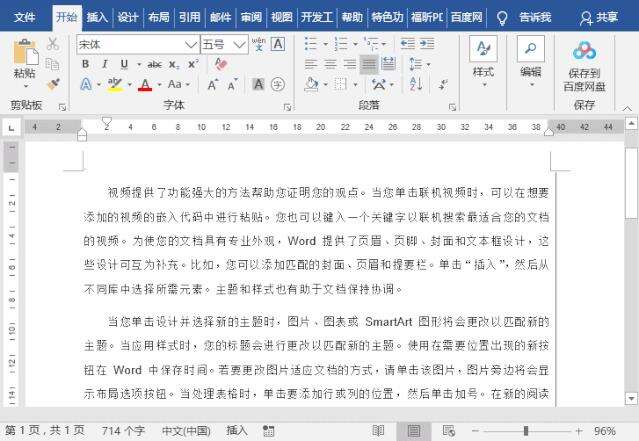Toggle superscript formatting
The image size is (639, 441).
(193, 64)
